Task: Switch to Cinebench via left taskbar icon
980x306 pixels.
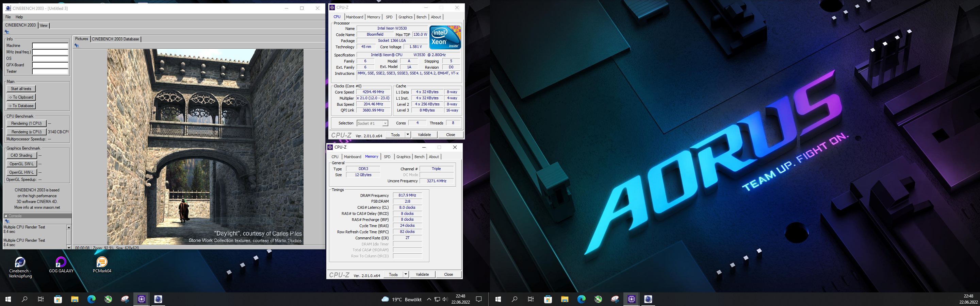Action: 158,299
